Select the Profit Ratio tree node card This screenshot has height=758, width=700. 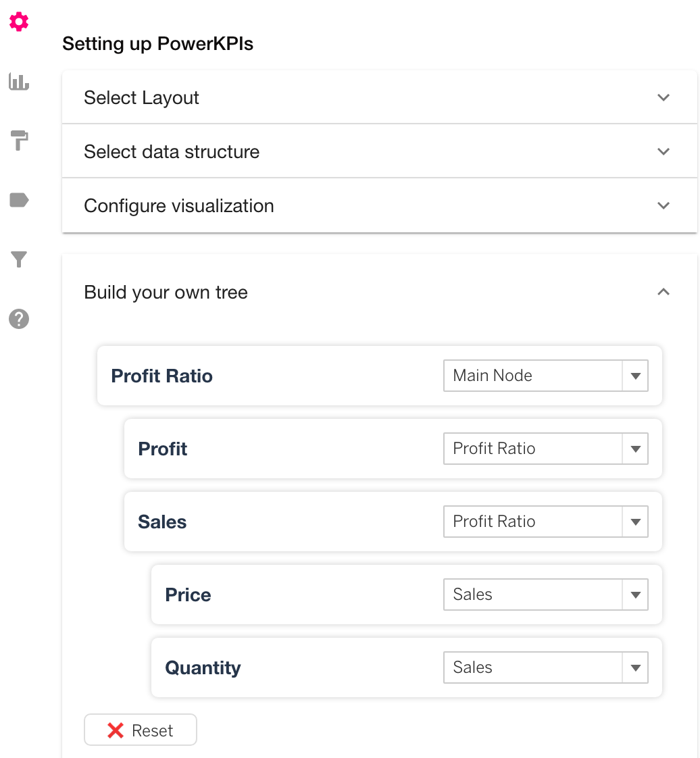380,376
